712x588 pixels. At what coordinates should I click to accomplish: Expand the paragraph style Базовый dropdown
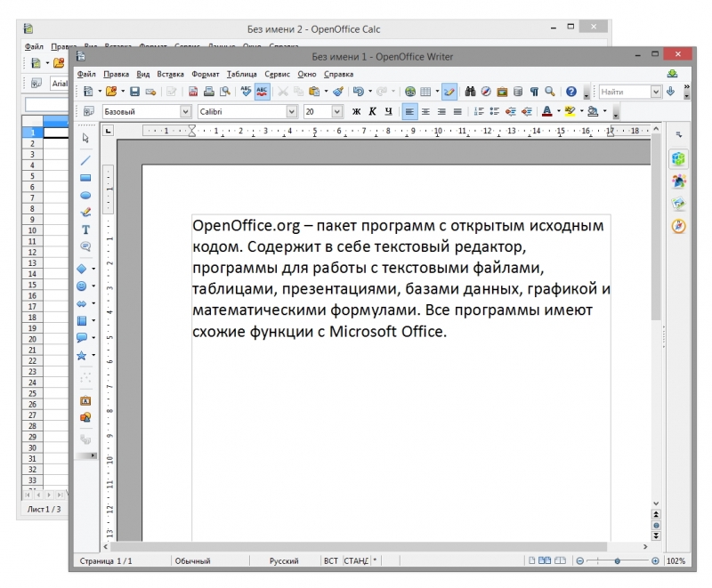pos(185,111)
